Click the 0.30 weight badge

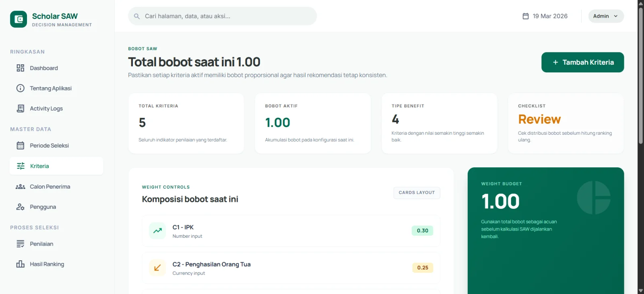(x=422, y=231)
